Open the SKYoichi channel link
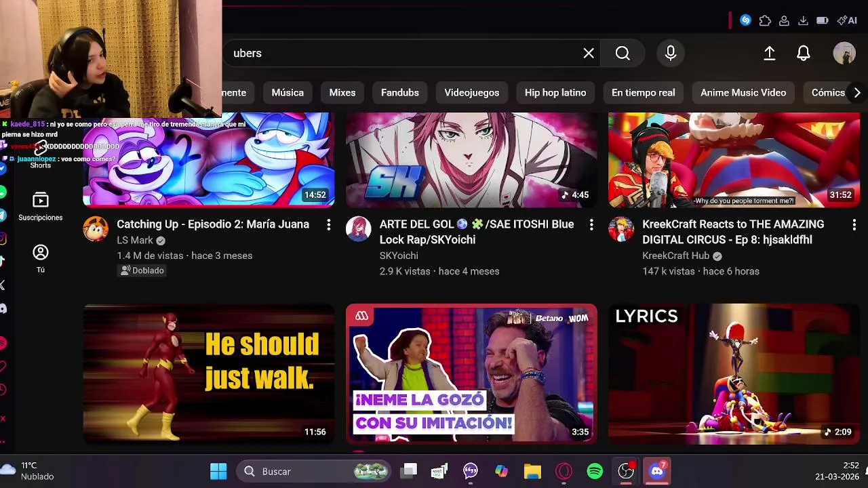 pyautogui.click(x=399, y=256)
